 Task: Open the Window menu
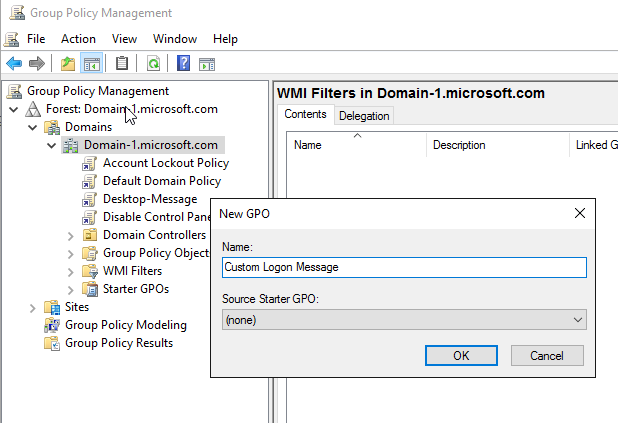click(x=175, y=39)
